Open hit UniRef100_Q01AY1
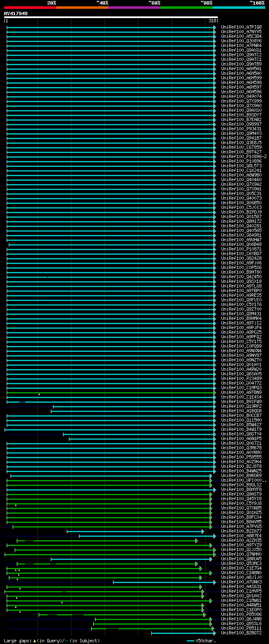 (x=241, y=364)
